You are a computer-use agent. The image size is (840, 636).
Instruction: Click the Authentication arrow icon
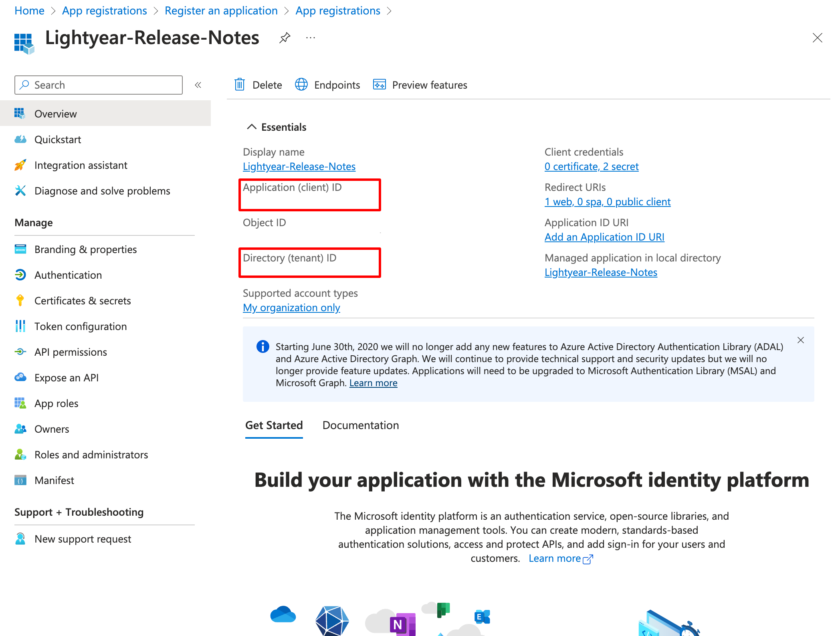[x=20, y=275]
